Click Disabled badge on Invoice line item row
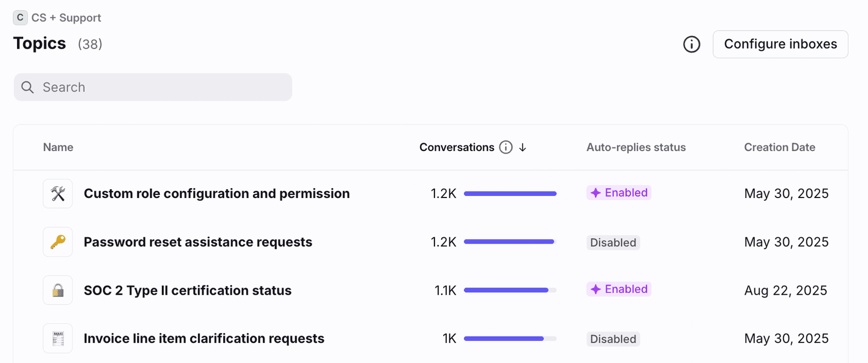The width and height of the screenshot is (868, 363). tap(613, 339)
